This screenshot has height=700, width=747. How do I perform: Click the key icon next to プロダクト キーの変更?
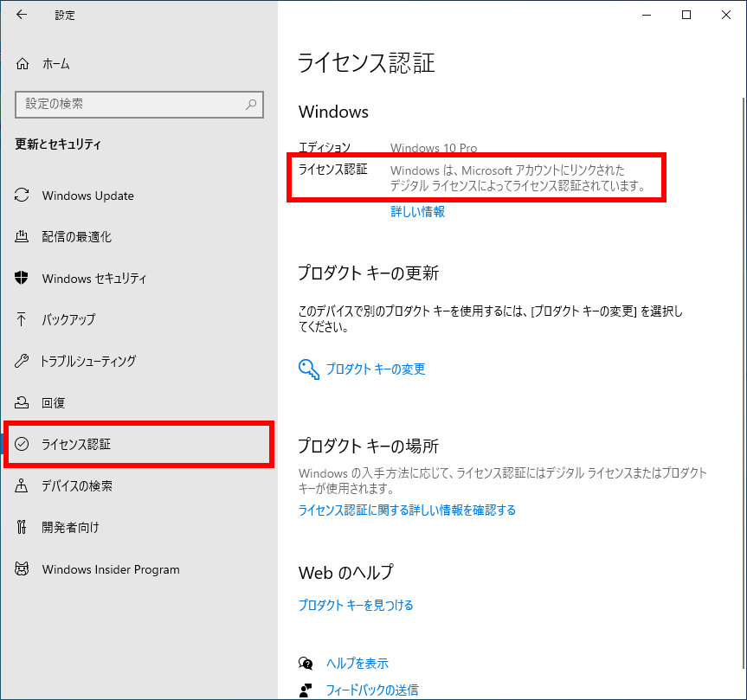click(309, 369)
